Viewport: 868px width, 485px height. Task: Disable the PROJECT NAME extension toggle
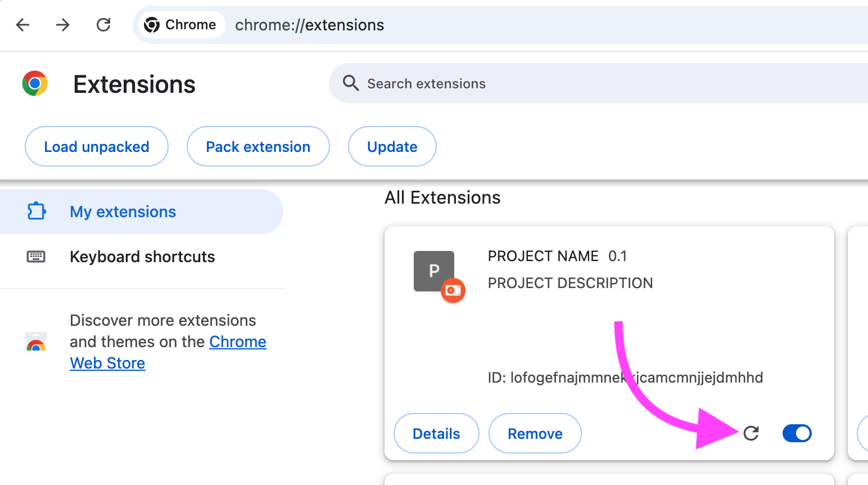point(797,433)
